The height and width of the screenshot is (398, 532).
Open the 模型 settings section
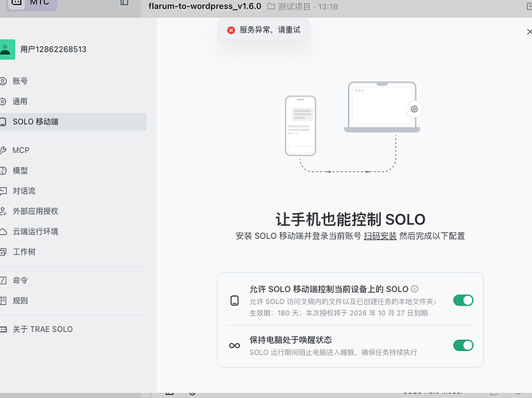point(72,170)
